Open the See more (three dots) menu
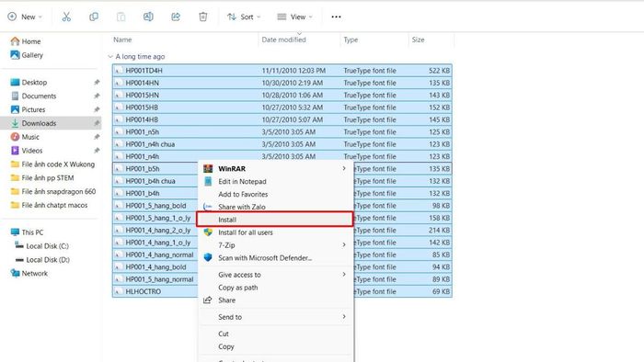The width and height of the screenshot is (644, 362). click(336, 17)
